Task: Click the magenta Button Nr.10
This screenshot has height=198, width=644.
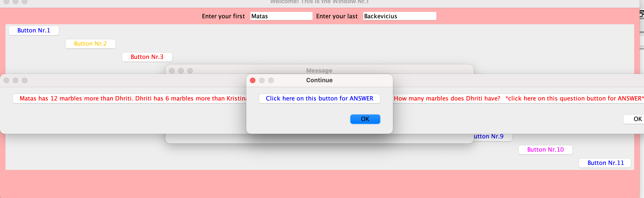Action: pyautogui.click(x=545, y=150)
